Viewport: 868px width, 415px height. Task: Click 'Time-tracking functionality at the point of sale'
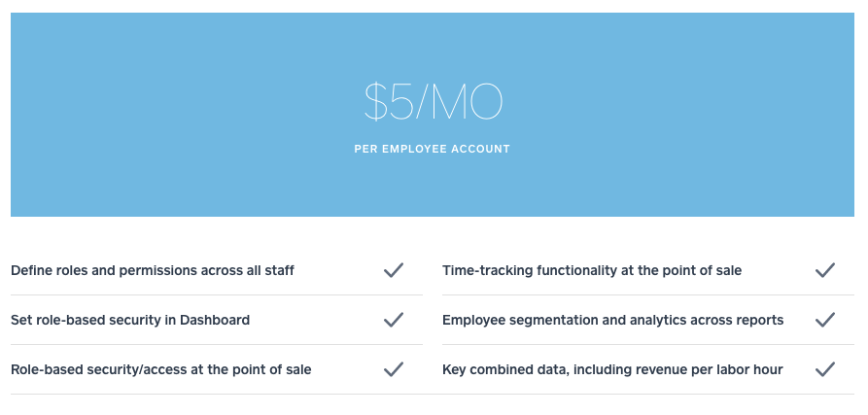point(592,270)
